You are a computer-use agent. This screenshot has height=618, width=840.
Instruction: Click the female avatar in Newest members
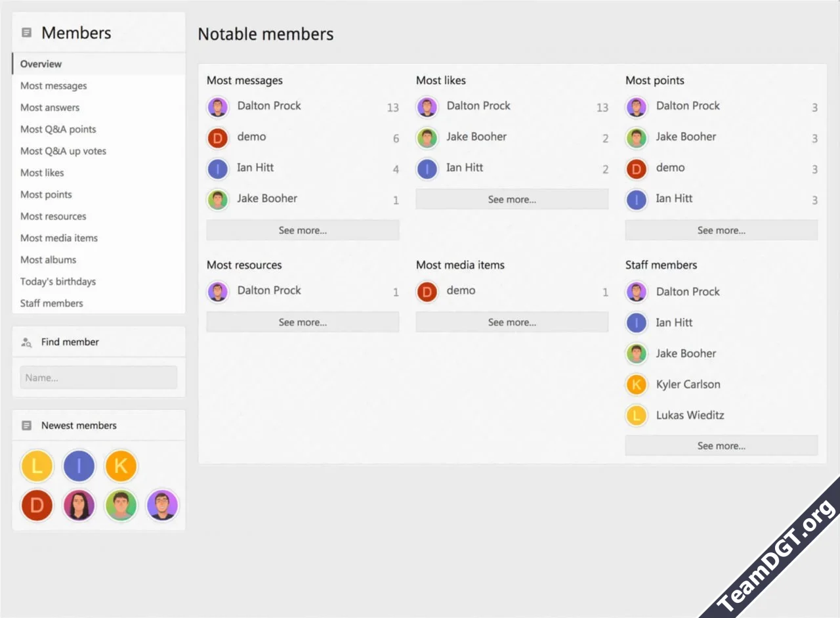[x=79, y=506]
